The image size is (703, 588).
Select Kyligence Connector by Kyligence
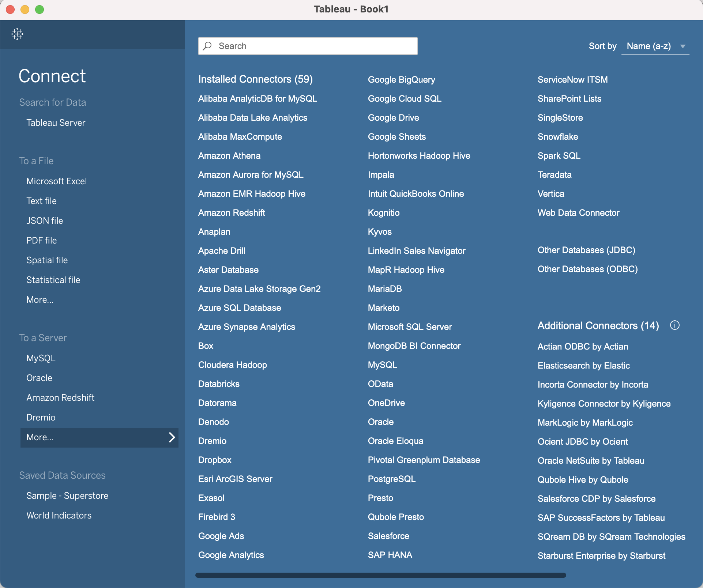click(604, 404)
